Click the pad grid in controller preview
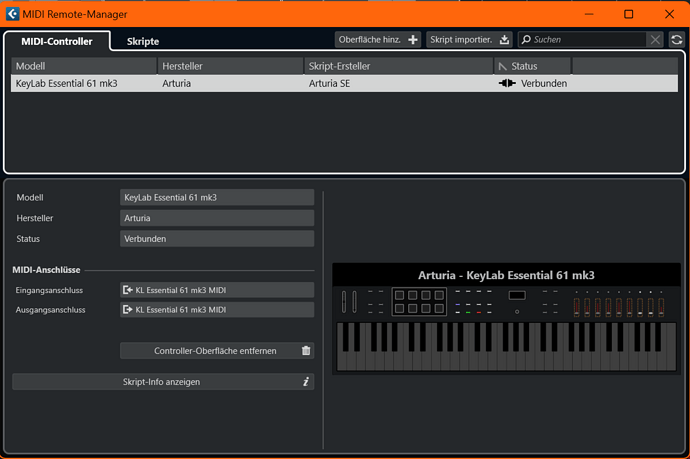The image size is (690, 459). coord(419,302)
